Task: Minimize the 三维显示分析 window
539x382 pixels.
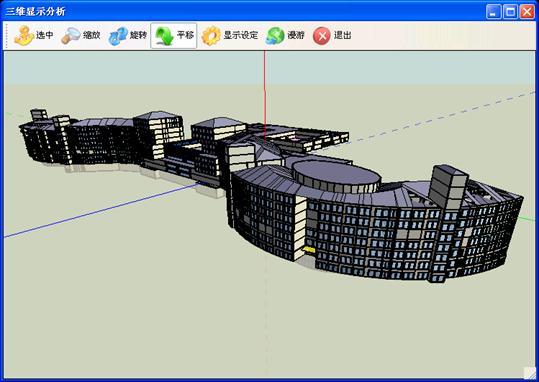Action: pos(494,12)
